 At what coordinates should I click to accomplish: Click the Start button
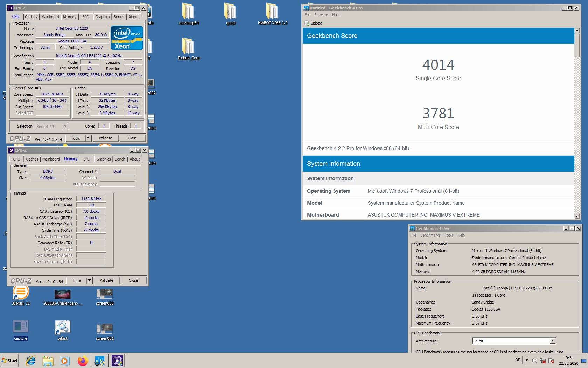click(x=9, y=360)
